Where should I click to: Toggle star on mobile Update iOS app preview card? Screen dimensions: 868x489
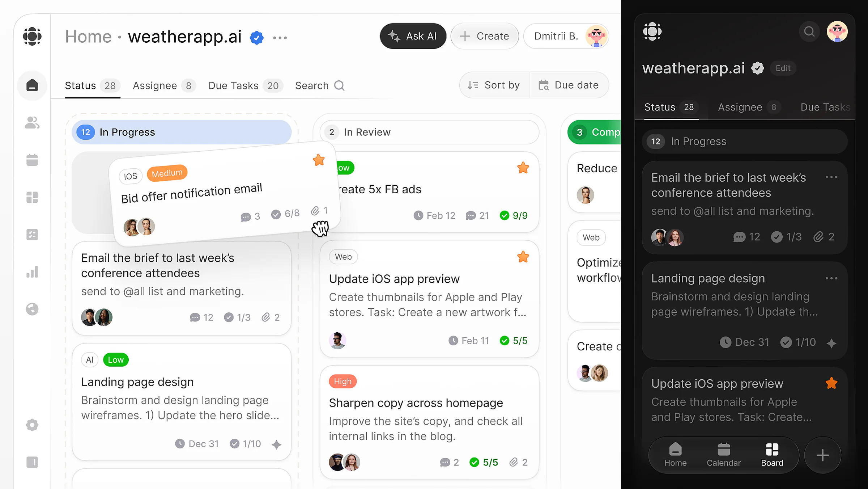(831, 383)
